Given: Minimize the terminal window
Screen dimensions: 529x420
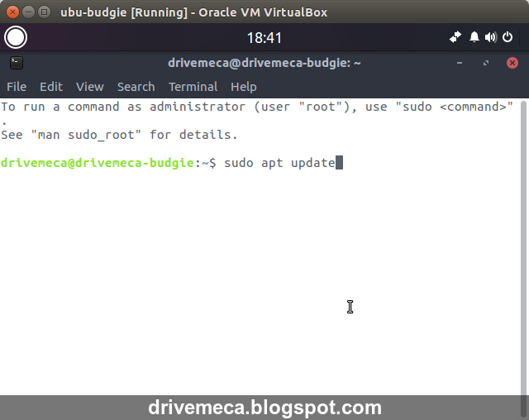Looking at the screenshot, I should pyautogui.click(x=460, y=63).
